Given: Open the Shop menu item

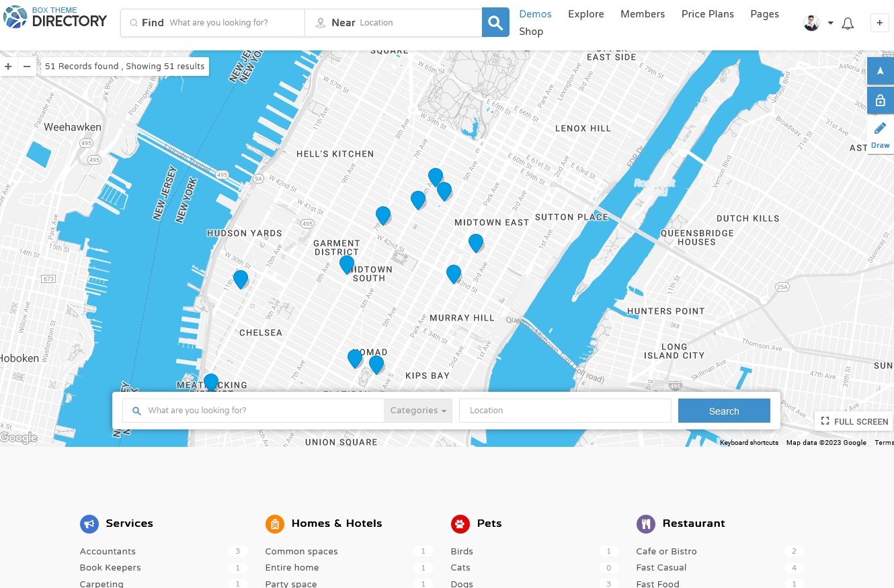Looking at the screenshot, I should [531, 32].
